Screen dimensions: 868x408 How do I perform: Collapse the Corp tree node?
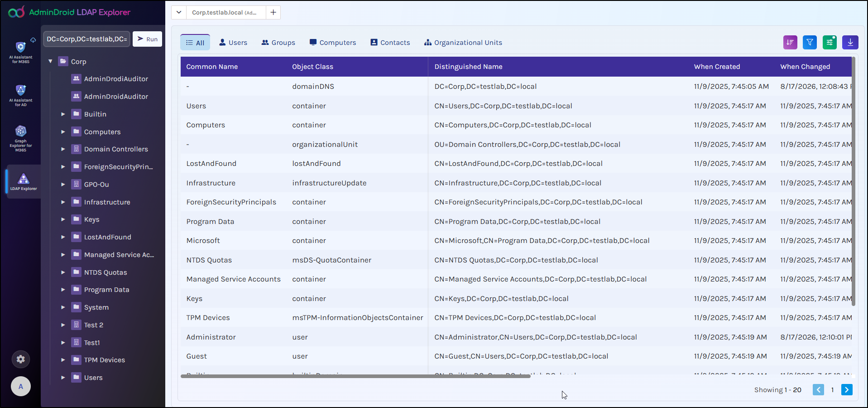coord(50,61)
